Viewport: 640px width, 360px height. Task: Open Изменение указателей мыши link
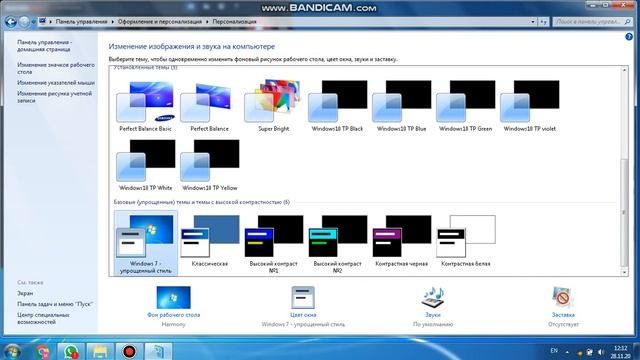click(x=56, y=82)
